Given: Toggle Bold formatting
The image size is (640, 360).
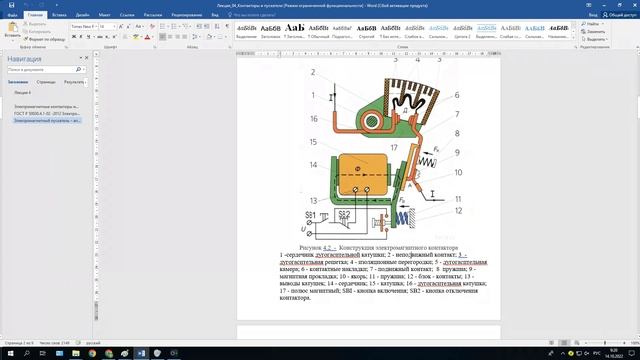Looking at the screenshot, I should tap(74, 37).
